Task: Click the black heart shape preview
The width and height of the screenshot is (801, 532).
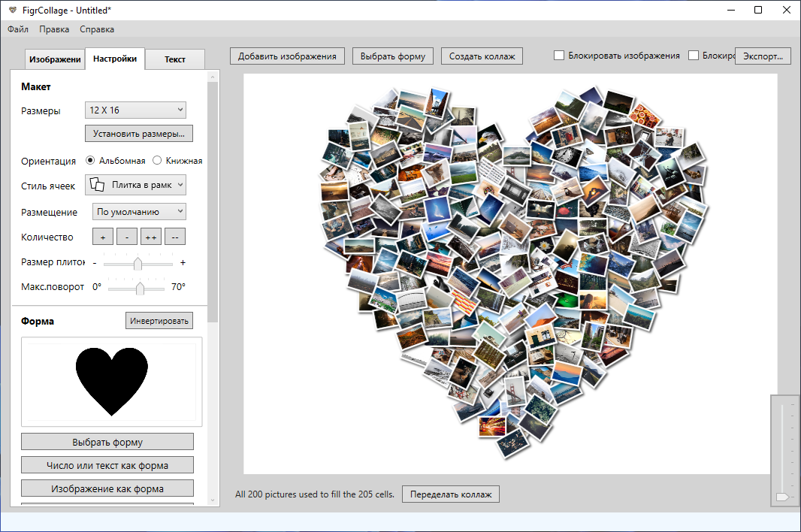Action: click(112, 381)
